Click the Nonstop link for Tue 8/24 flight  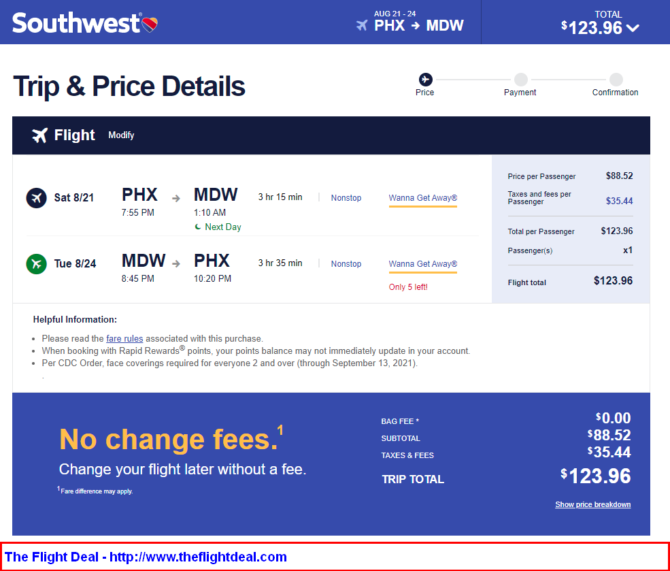click(346, 264)
